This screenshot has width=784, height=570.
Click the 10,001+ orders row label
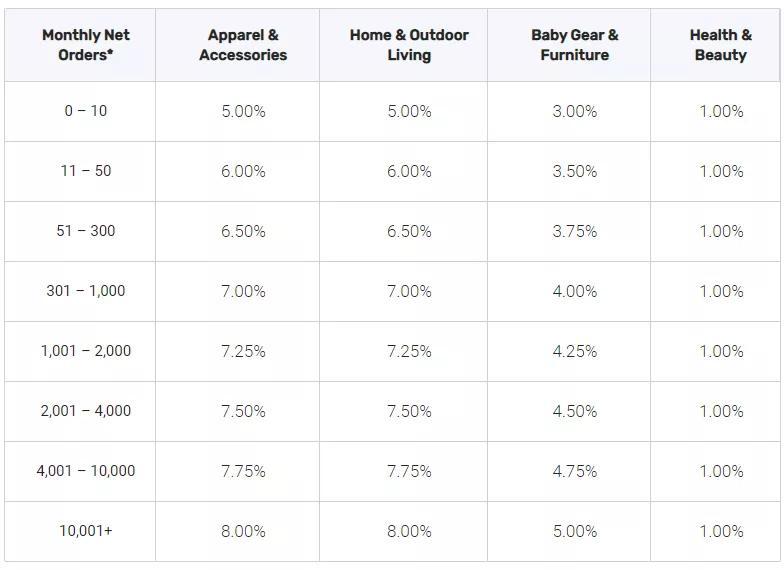pos(86,531)
